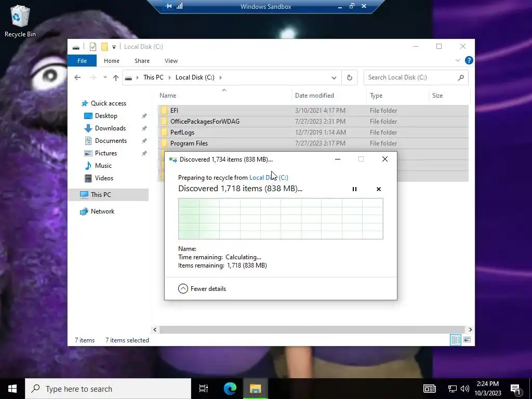The image size is (532, 399).
Task: Minimize the recycle progress dialog
Action: [x=338, y=159]
